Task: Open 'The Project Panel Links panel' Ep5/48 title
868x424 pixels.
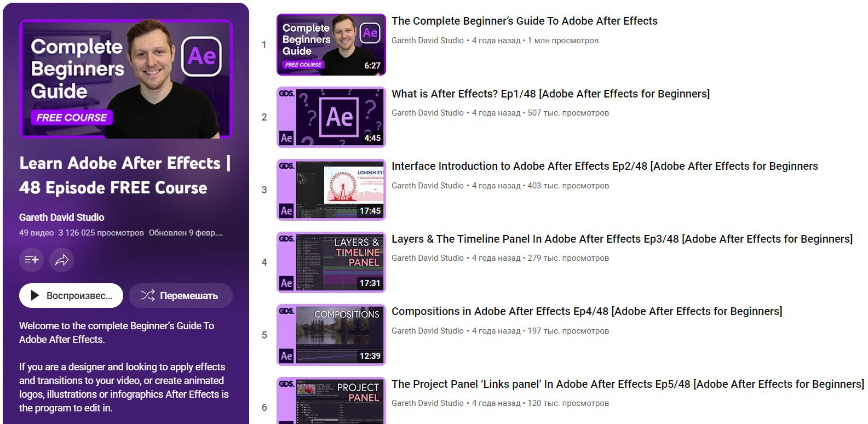Action: click(628, 384)
